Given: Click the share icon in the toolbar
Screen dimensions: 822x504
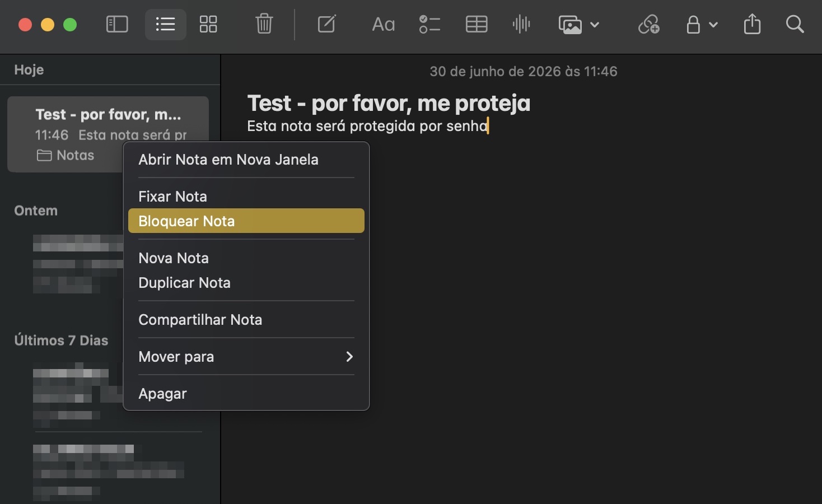Looking at the screenshot, I should pyautogui.click(x=752, y=24).
